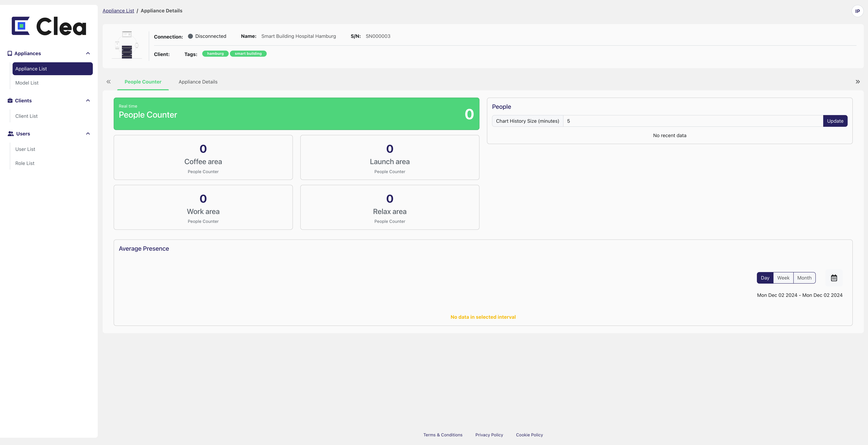Click the Users people icon
The image size is (868, 445).
pyautogui.click(x=11, y=134)
